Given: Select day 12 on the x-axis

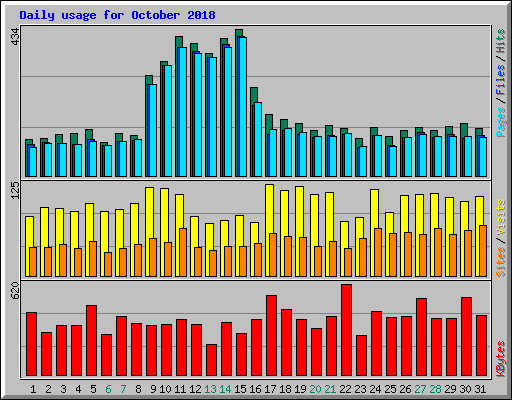Looking at the screenshot, I should [x=195, y=389].
